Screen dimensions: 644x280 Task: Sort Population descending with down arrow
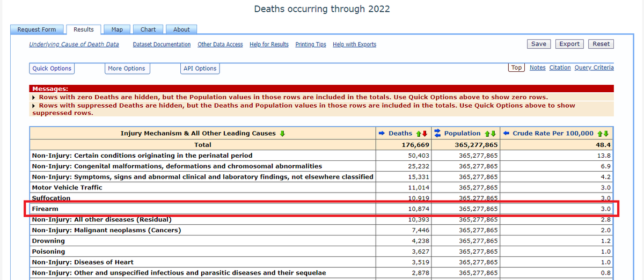493,134
